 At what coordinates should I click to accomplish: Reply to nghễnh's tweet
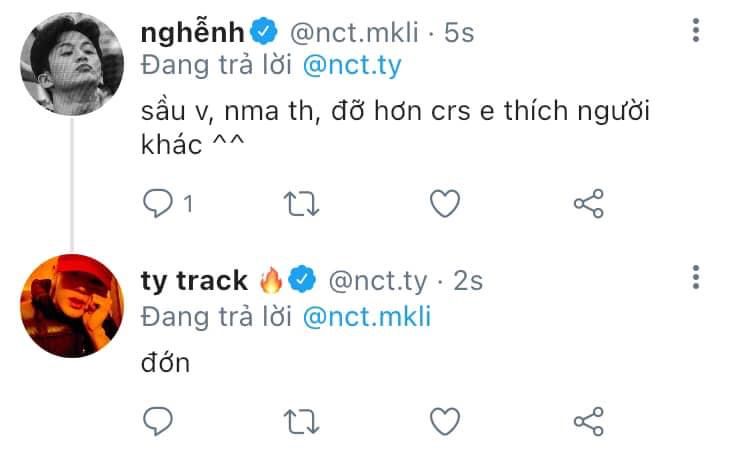(158, 204)
